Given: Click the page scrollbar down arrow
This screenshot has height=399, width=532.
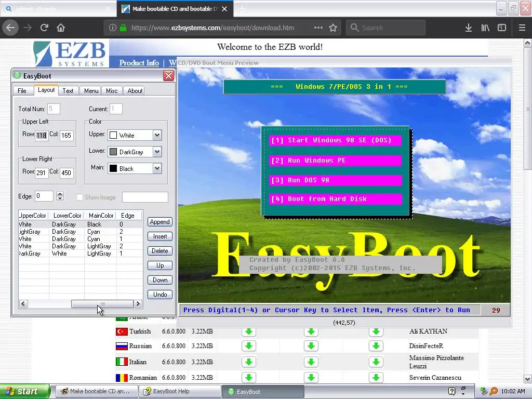Looking at the screenshot, I should pyautogui.click(x=528, y=379).
